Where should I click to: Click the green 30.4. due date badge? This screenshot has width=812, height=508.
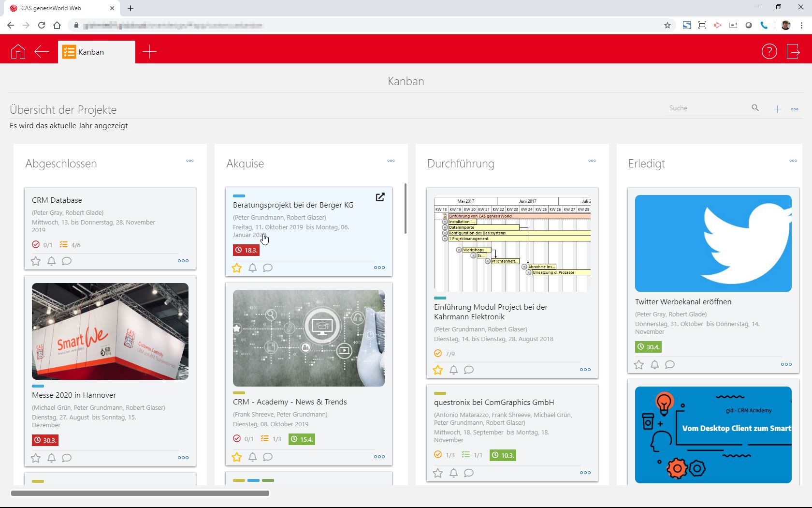point(648,347)
